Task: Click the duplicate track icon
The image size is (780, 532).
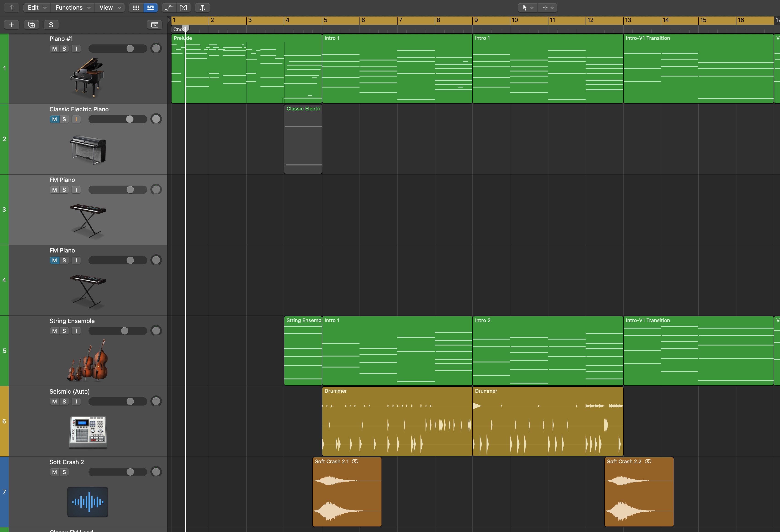Action: tap(31, 25)
